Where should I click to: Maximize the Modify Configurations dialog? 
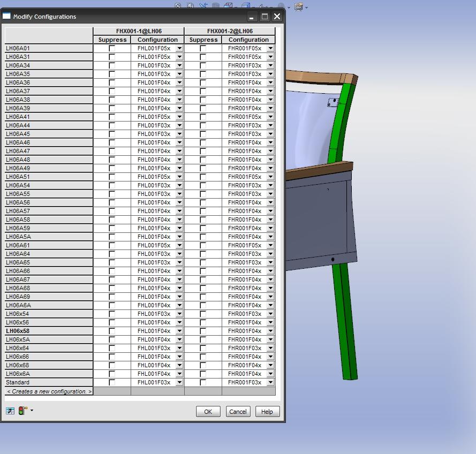pyautogui.click(x=265, y=17)
